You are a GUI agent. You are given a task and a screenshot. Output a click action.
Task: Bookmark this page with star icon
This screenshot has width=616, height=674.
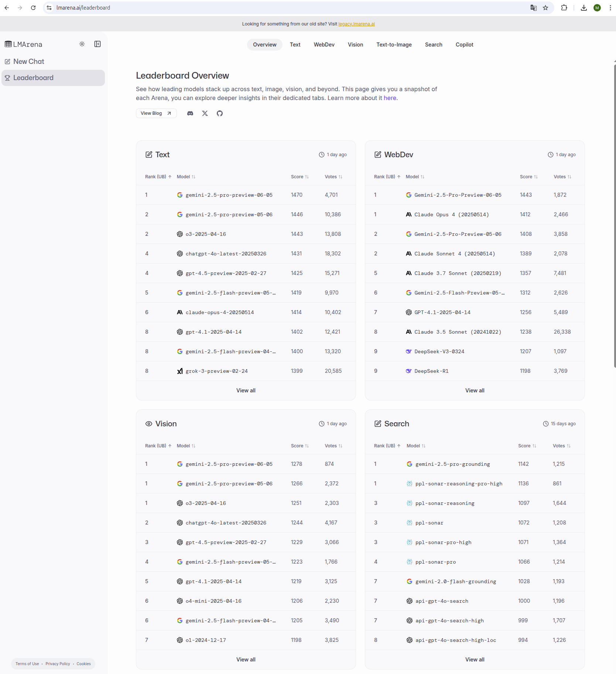pyautogui.click(x=545, y=8)
